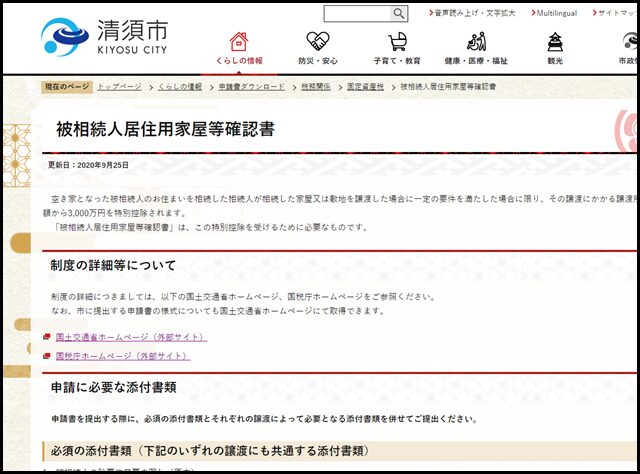Click the 申請に必要な添付書類 heading
Image resolution: width=640 pixels, height=474 pixels.
(113, 387)
